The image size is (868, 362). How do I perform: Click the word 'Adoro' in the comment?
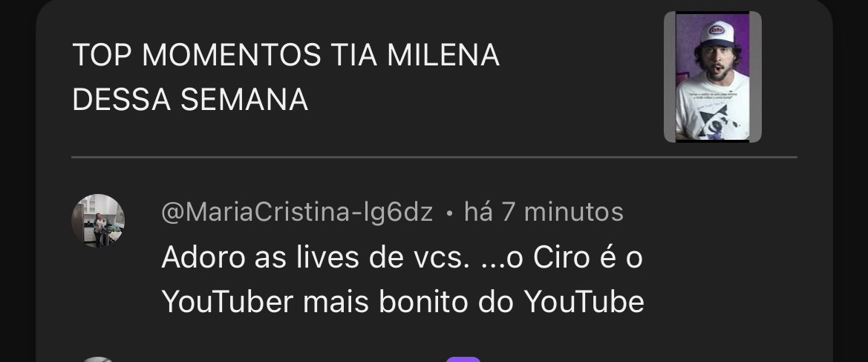tap(203, 258)
